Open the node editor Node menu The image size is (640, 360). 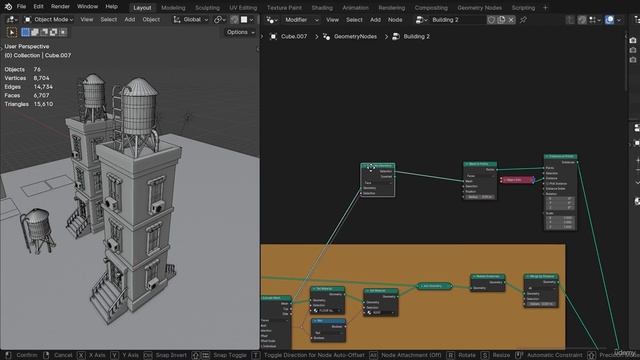pyautogui.click(x=395, y=20)
